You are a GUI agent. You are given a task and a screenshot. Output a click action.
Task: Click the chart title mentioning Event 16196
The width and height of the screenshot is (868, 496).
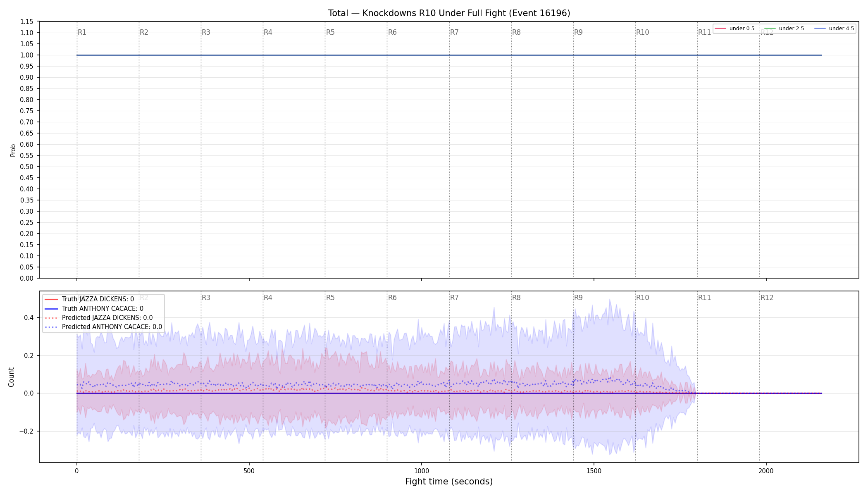click(x=449, y=13)
